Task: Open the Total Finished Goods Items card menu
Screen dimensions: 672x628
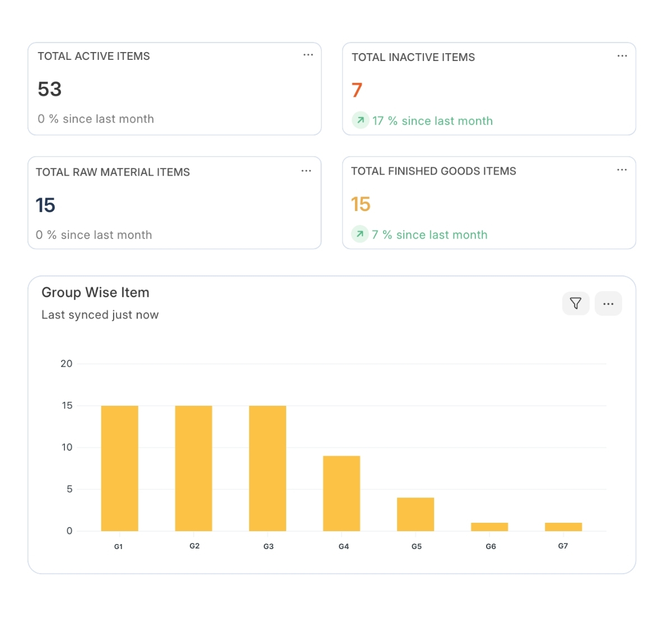Action: [x=622, y=170]
